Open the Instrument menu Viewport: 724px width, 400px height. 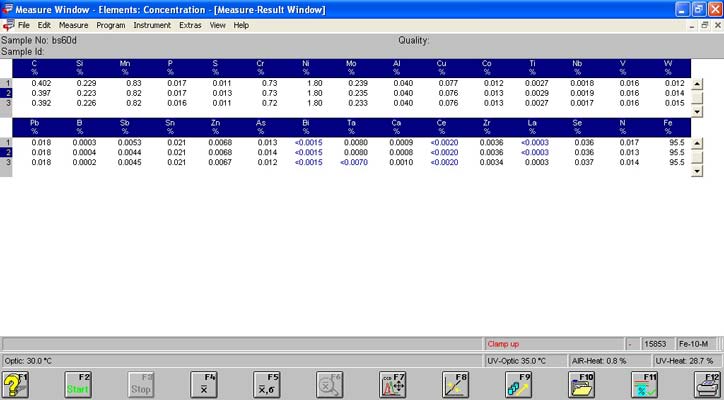tap(152, 25)
